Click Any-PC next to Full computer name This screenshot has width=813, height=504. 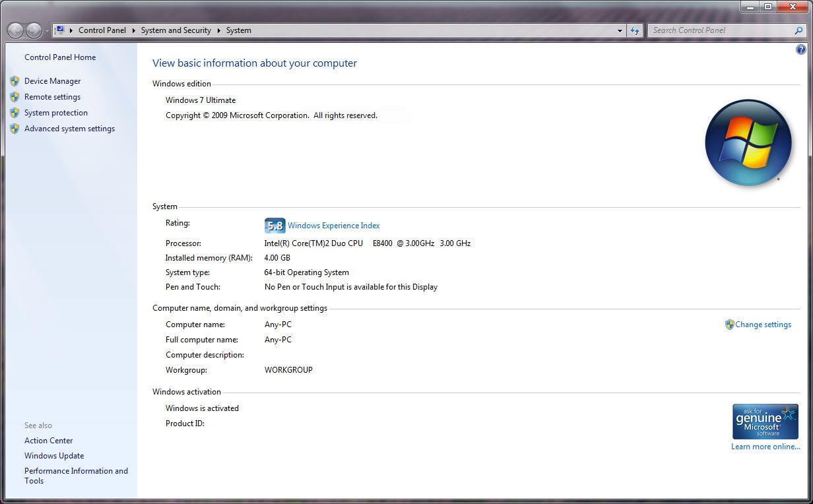pos(278,340)
